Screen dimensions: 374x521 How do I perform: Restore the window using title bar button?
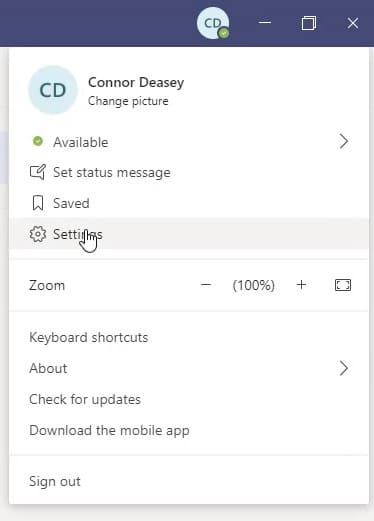[x=309, y=23]
